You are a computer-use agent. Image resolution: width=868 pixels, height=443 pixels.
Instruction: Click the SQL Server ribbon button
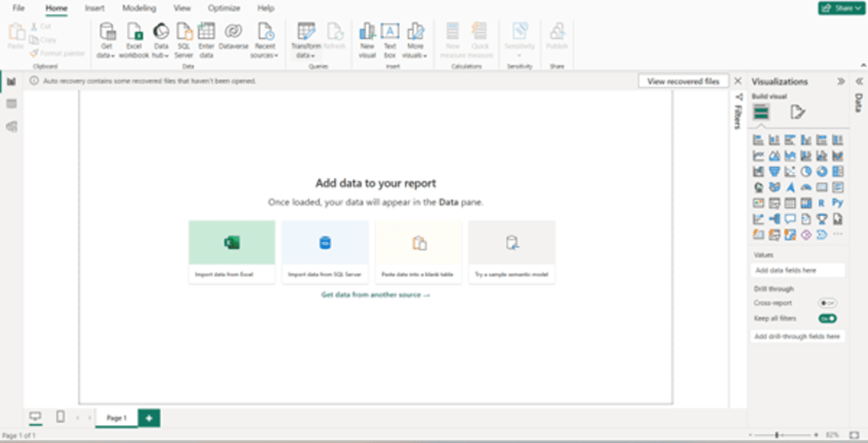[x=184, y=40]
